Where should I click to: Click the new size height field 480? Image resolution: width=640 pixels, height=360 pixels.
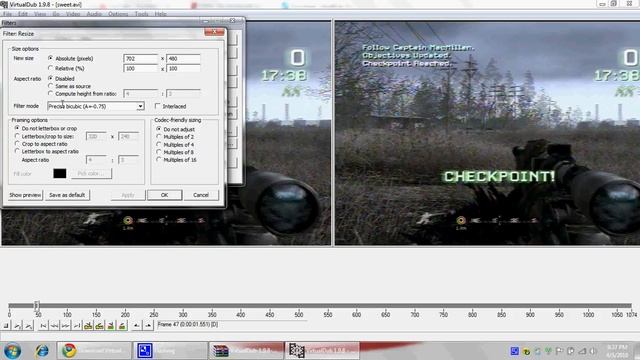[x=183, y=59]
